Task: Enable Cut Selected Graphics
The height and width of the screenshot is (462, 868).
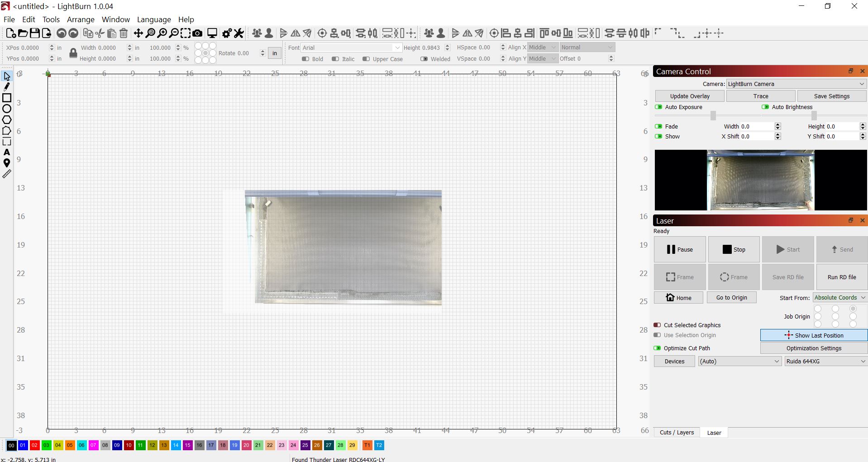Action: 658,325
